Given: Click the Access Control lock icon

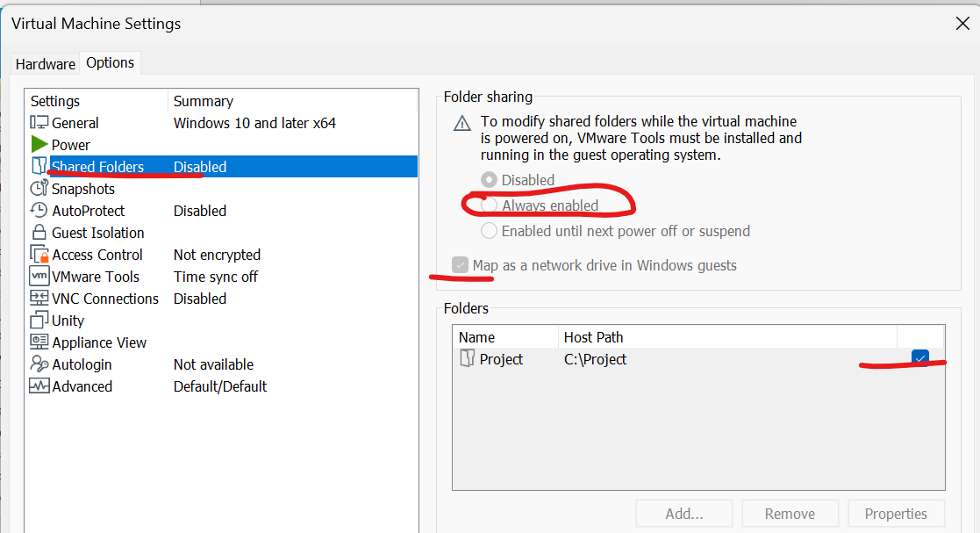Looking at the screenshot, I should tap(39, 254).
